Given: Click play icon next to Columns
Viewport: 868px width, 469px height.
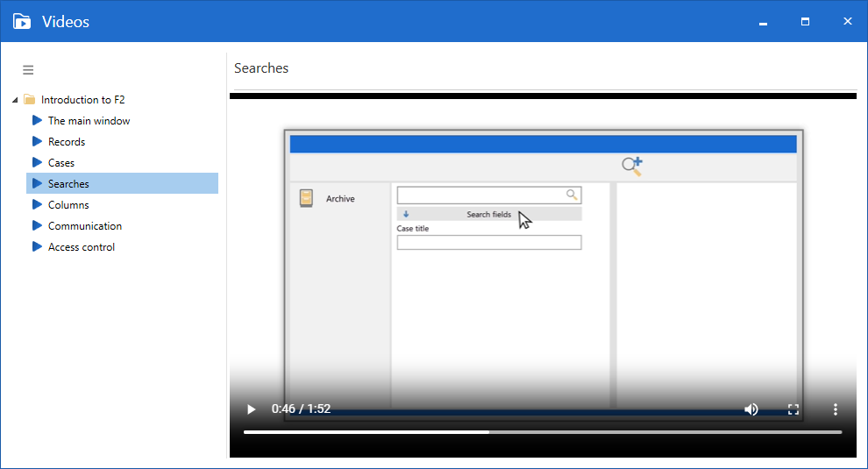Looking at the screenshot, I should coord(37,205).
